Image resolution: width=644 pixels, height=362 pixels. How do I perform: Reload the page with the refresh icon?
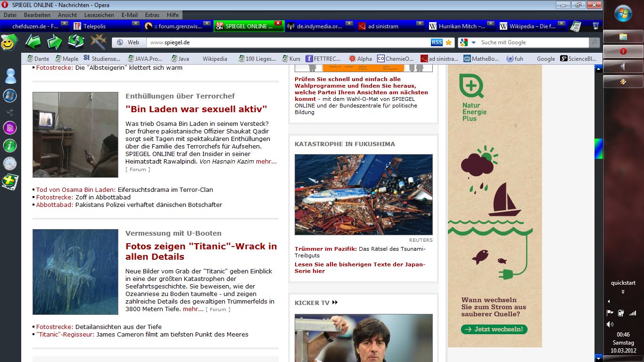point(76,42)
